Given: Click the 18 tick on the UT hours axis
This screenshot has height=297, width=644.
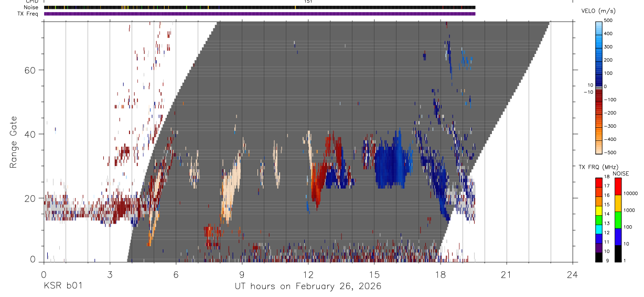Looking at the screenshot, I should coord(441,274).
